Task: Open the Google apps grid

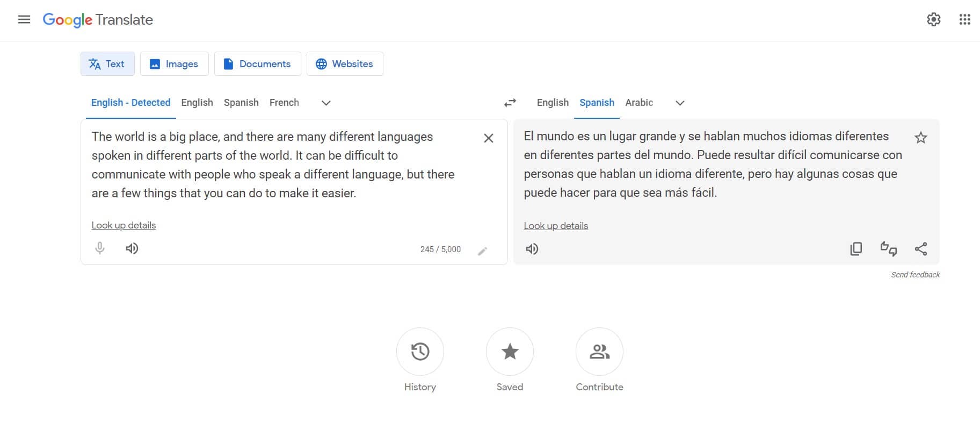Action: point(965,20)
